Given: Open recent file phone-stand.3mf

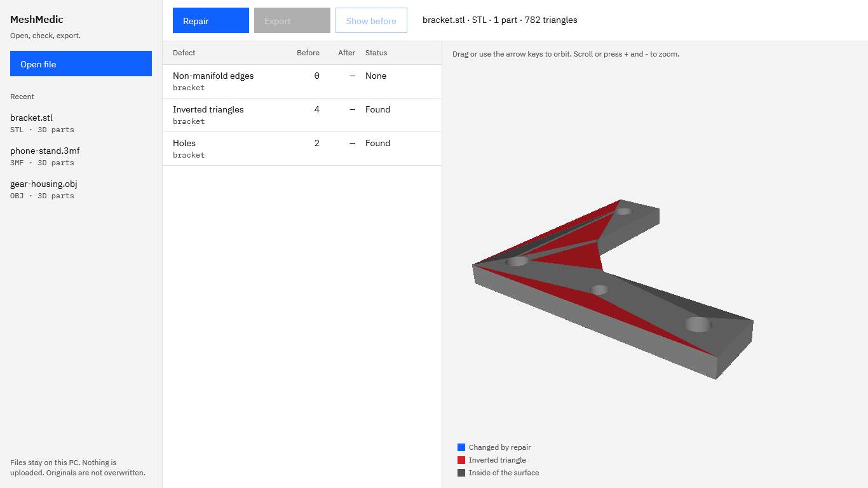Looking at the screenshot, I should 81,156.
